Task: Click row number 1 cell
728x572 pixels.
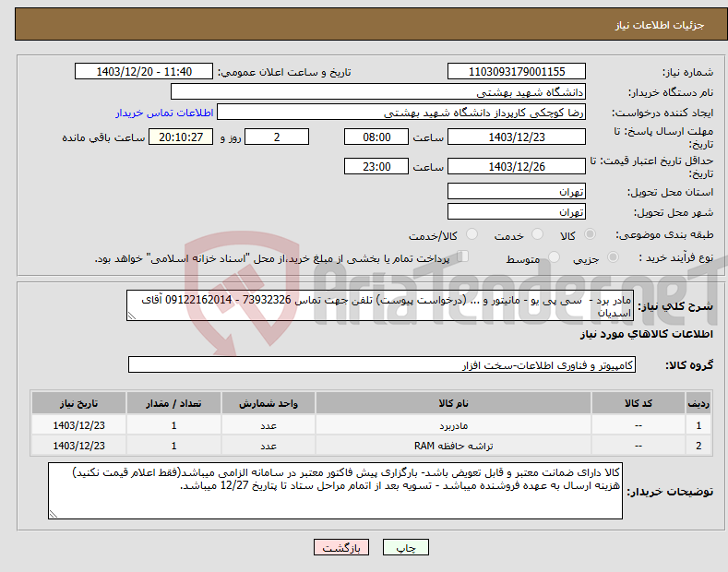Action: 698,425
